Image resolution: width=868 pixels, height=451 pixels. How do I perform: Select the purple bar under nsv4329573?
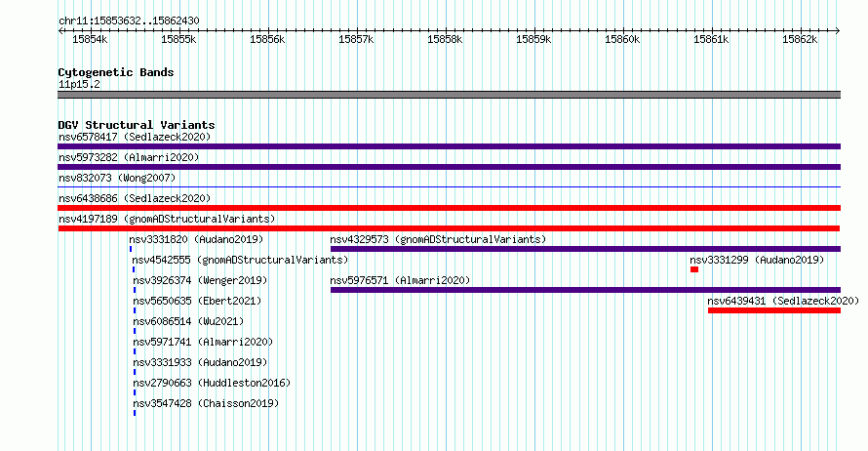[x=586, y=249]
